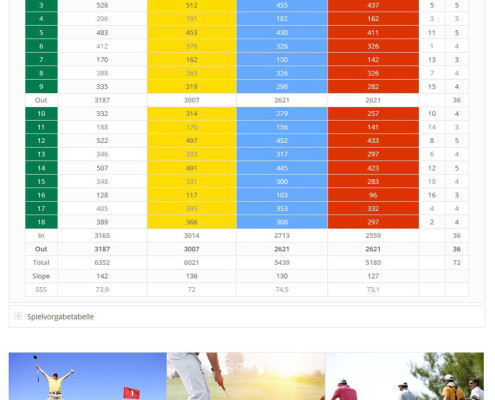Open the group of golfers photo thumbnail
495x400 pixels.
405,376
